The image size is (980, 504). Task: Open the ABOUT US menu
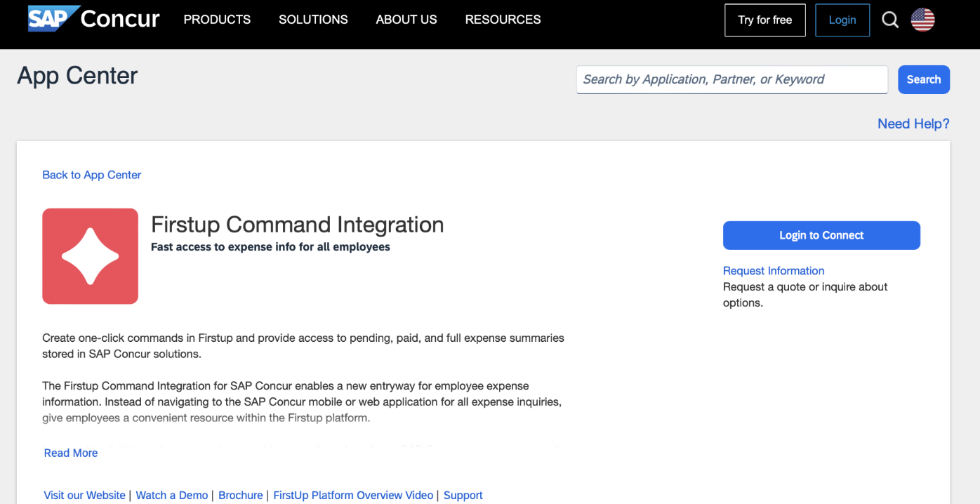point(406,20)
